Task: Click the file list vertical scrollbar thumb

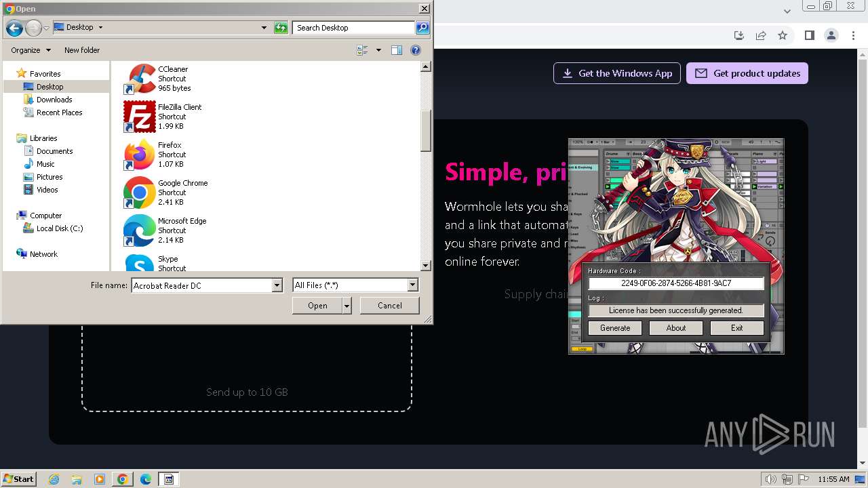Action: click(426, 131)
